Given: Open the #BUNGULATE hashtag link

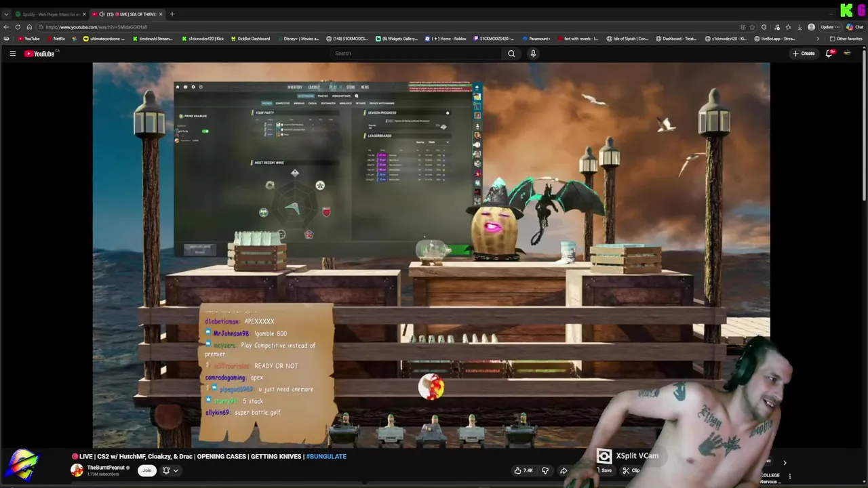Looking at the screenshot, I should (326, 457).
